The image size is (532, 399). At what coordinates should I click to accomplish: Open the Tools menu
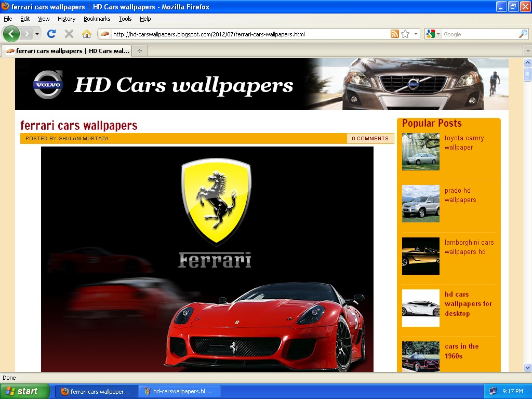[125, 19]
